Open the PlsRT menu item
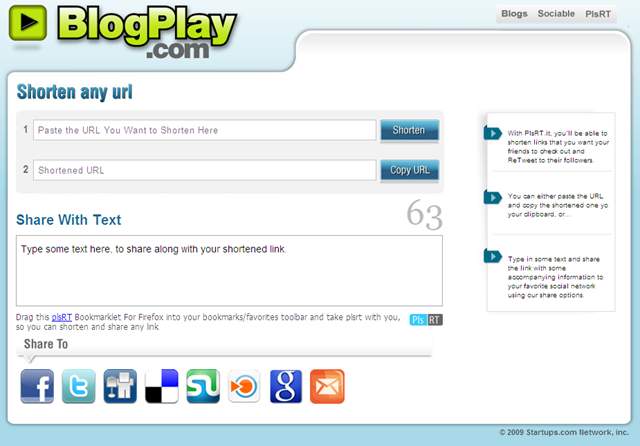This screenshot has width=640, height=446. 598,14
